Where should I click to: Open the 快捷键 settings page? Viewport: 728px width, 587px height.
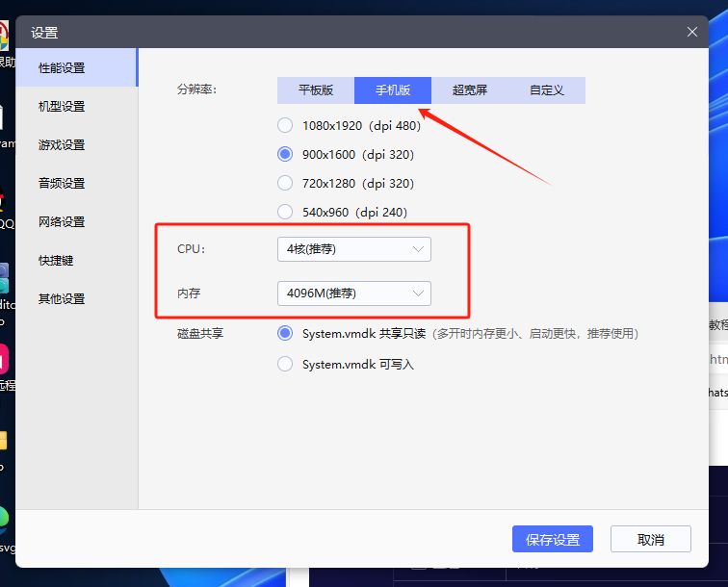pos(56,260)
